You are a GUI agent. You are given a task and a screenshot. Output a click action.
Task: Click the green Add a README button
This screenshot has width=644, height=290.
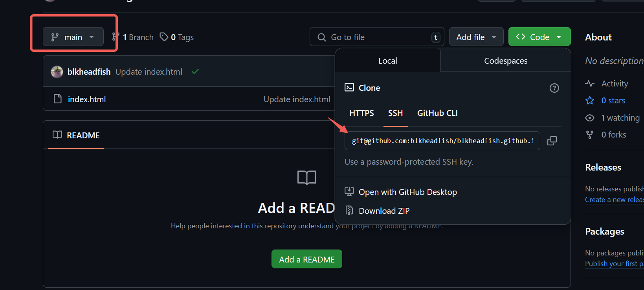click(x=307, y=259)
